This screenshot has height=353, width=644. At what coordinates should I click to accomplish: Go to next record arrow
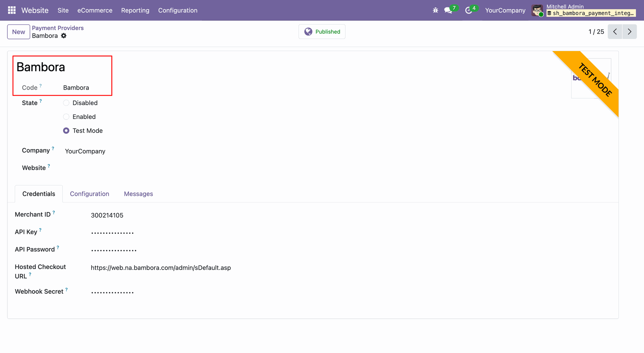(x=630, y=32)
